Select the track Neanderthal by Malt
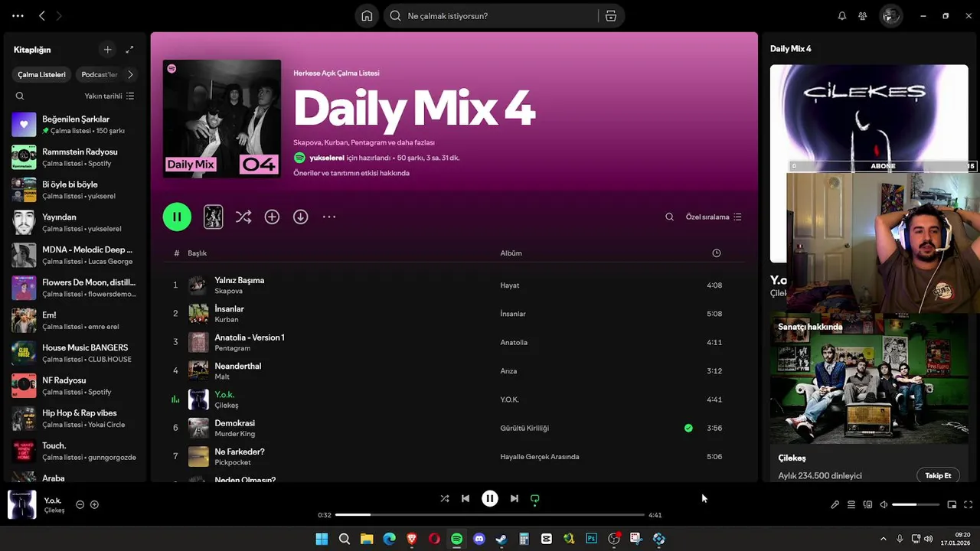Screen dimensions: 980x551 (x=453, y=371)
